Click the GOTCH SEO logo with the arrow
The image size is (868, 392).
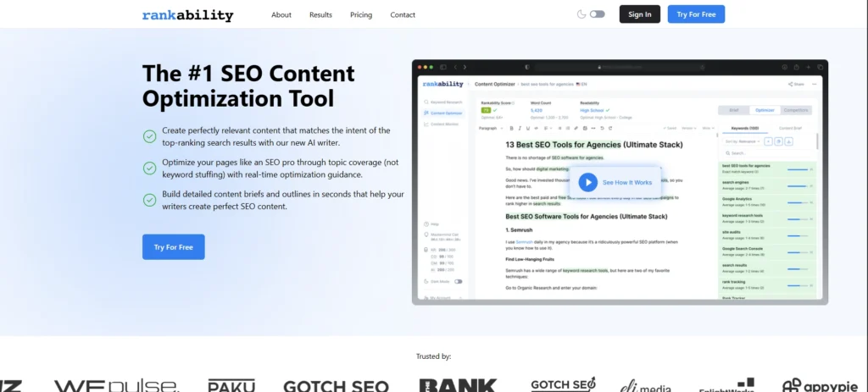point(563,384)
